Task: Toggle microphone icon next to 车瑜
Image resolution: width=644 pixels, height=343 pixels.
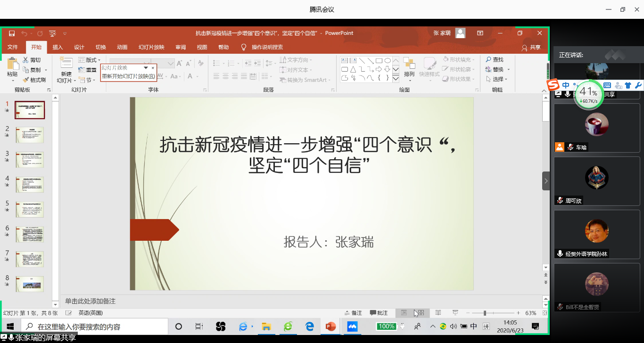Action: [570, 147]
